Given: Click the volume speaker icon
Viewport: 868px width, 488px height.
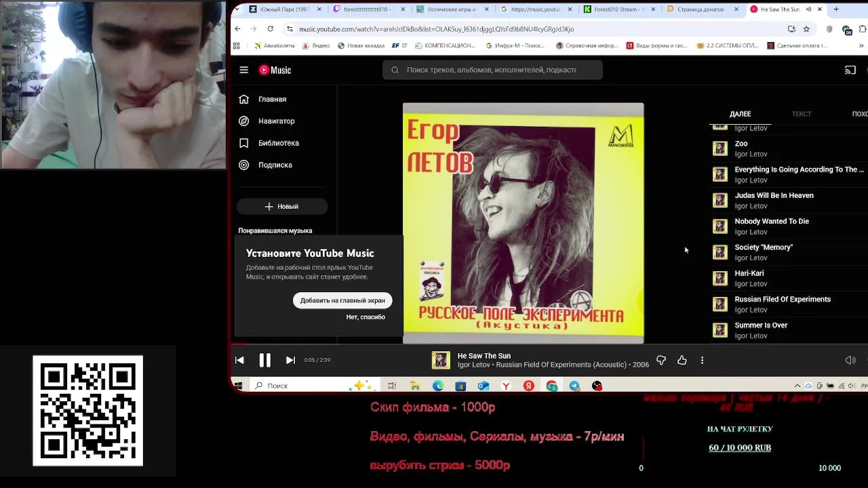Looking at the screenshot, I should tap(850, 360).
